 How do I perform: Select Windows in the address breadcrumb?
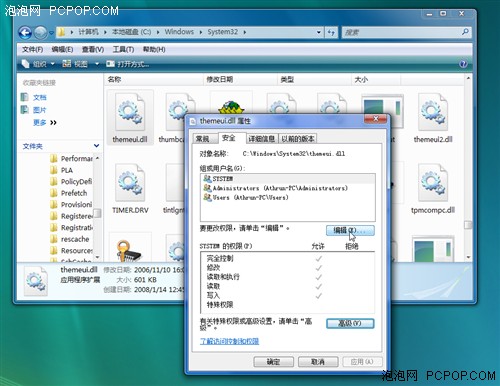(179, 32)
